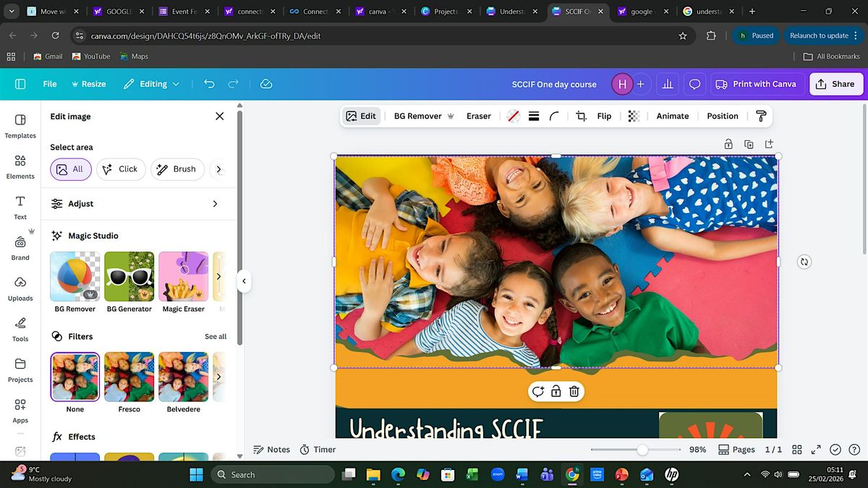Image resolution: width=868 pixels, height=488 pixels.
Task: Open the Editing mode dropdown
Action: pos(151,84)
